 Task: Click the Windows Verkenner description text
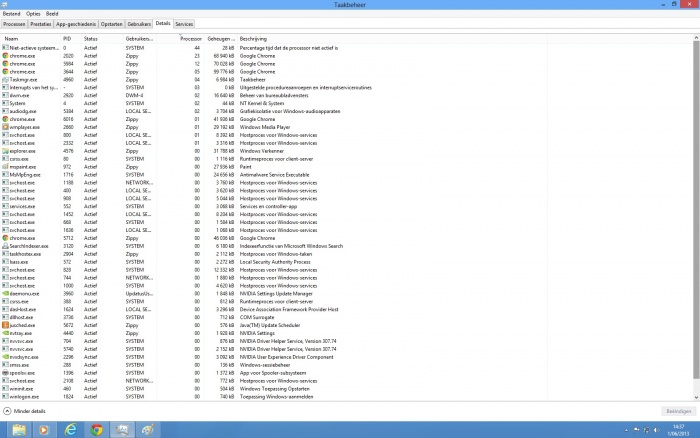262,151
